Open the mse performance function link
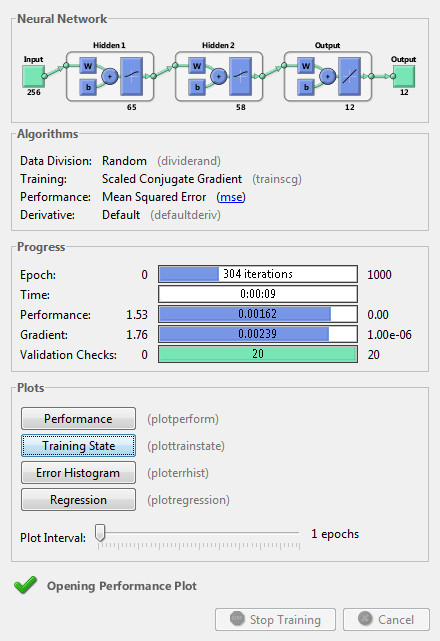The width and height of the screenshot is (440, 641). tap(231, 197)
